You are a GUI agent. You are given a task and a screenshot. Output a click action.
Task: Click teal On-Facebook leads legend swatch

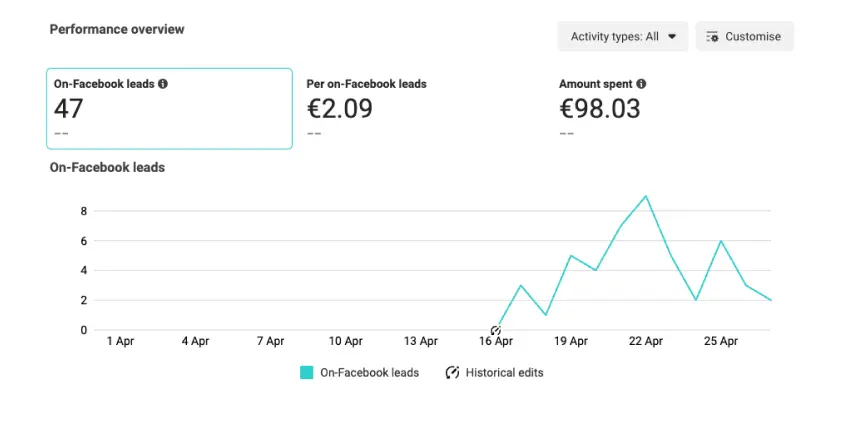click(x=307, y=372)
